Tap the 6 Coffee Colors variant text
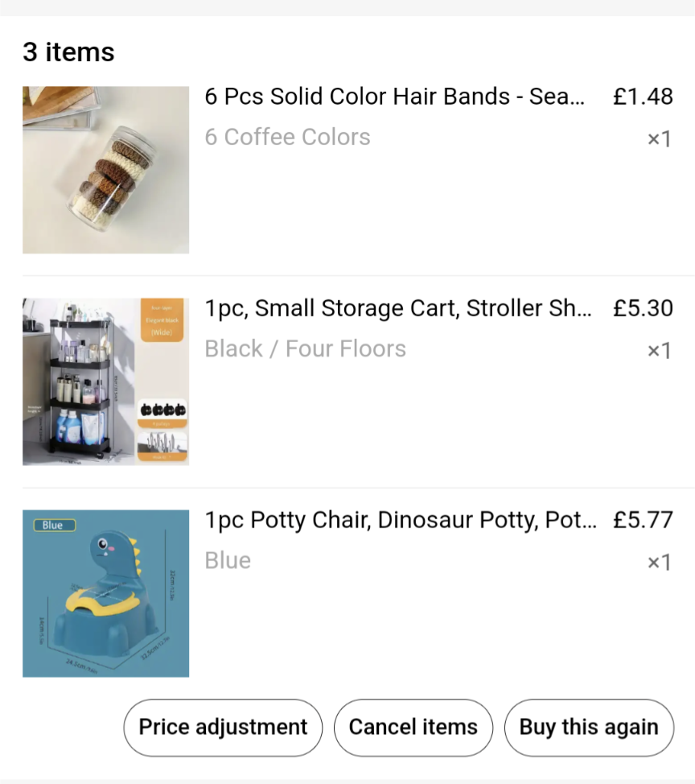This screenshot has width=695, height=784. pos(287,137)
